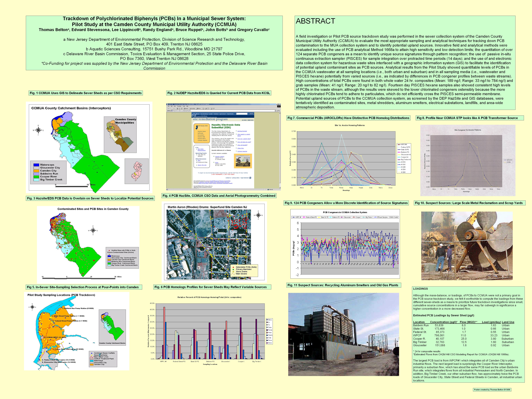Screen dimensions: 532x399
Task: Click the Martin Aaron Drums Superfund Site map title
Action: pos(207,207)
